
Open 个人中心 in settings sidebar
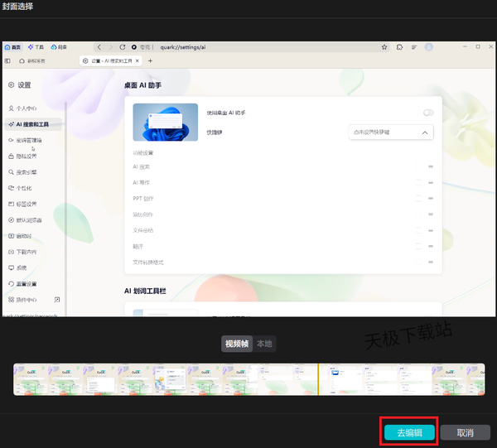pos(25,108)
